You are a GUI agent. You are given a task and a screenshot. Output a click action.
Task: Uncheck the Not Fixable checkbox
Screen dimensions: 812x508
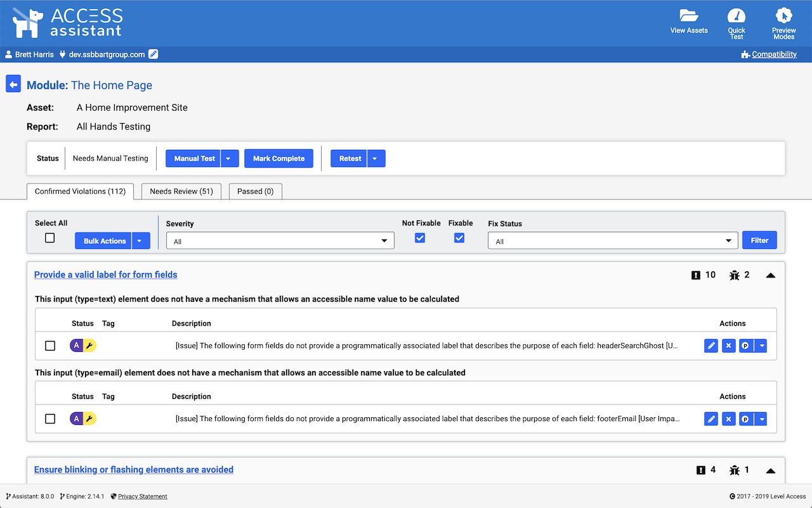(x=420, y=237)
